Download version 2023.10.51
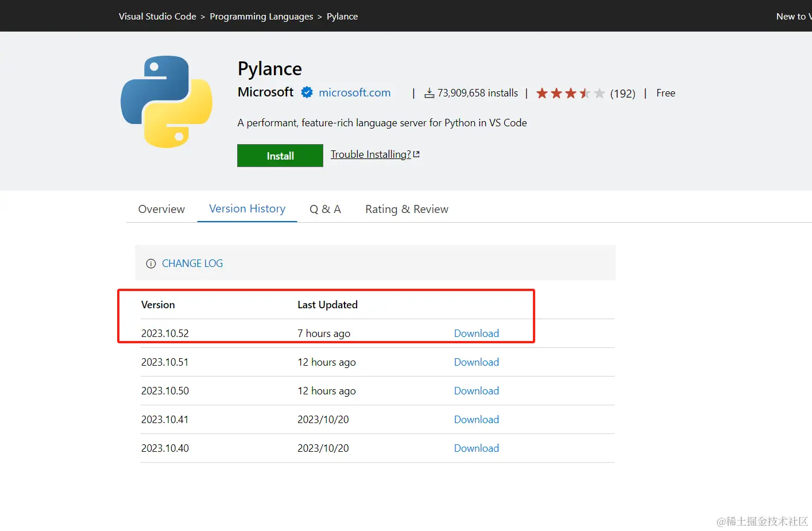Screen dimensions: 812x531 [476, 362]
